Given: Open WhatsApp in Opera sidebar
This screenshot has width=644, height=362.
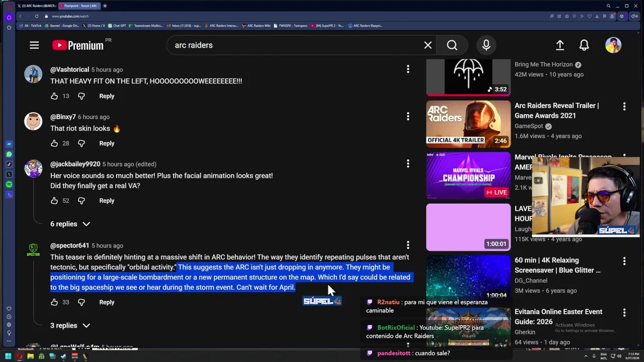Looking at the screenshot, I should (x=9, y=154).
